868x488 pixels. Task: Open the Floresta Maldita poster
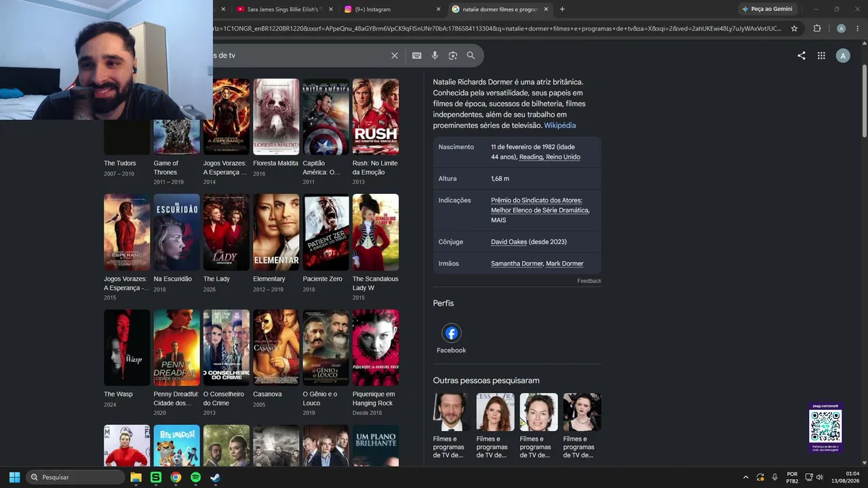276,117
